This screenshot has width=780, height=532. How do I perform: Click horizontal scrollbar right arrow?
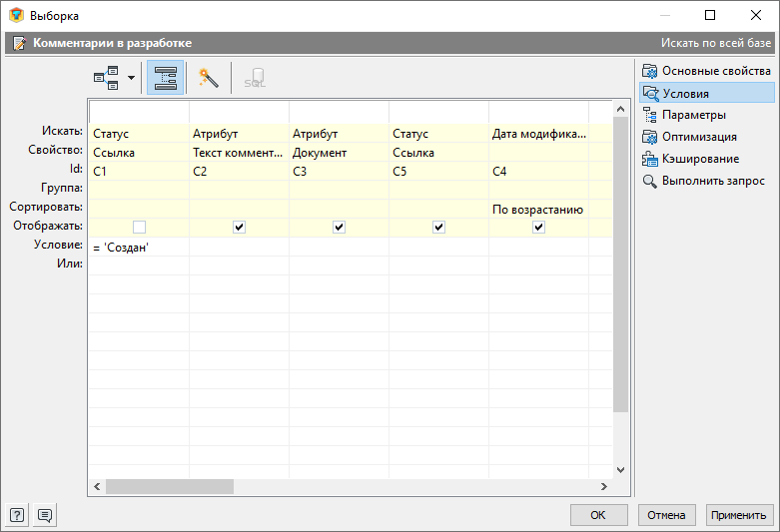603,486
